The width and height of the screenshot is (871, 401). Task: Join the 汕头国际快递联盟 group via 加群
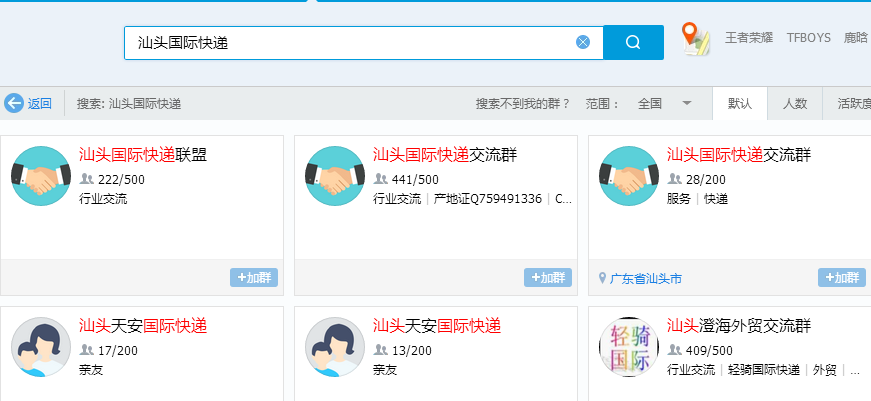(254, 278)
